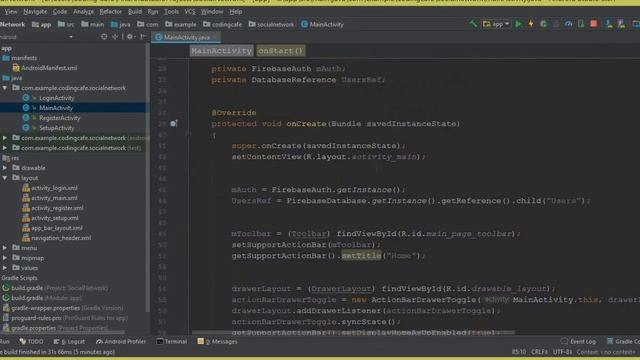This screenshot has width=640, height=360.
Task: Expand the menu folder
Action: coord(4,248)
